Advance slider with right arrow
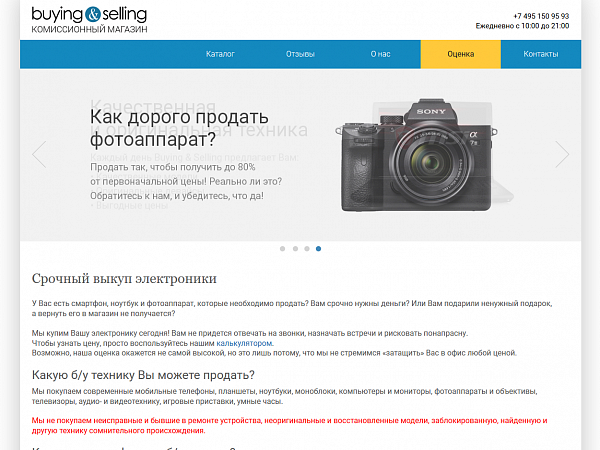This screenshot has height=450, width=600. 562,154
